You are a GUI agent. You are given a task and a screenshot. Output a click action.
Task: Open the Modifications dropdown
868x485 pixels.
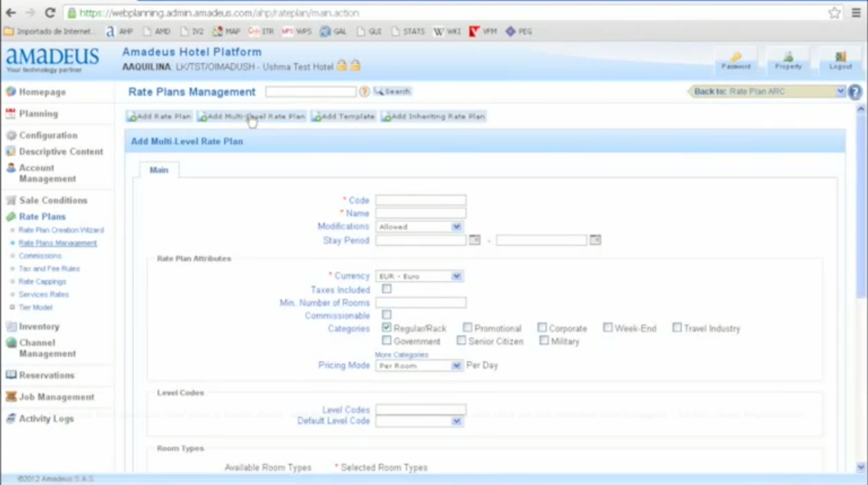pyautogui.click(x=419, y=227)
